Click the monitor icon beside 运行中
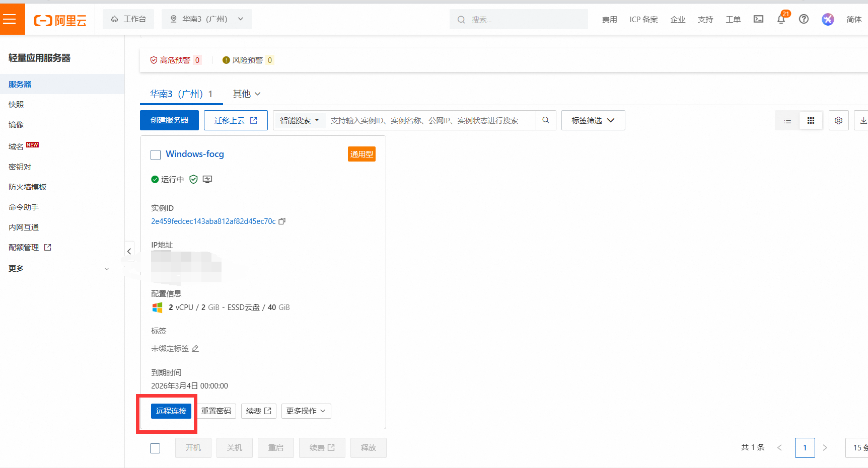This screenshot has width=868, height=468. click(x=207, y=179)
